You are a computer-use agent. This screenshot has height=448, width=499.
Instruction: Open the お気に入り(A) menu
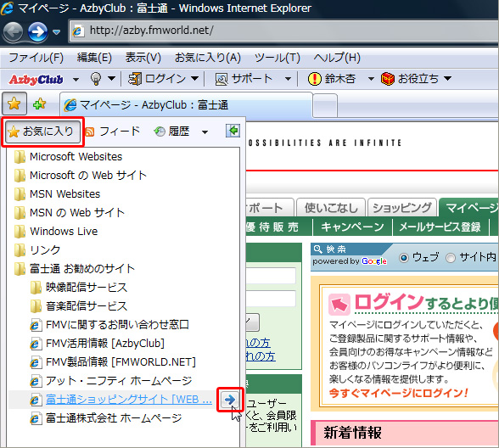(x=207, y=58)
